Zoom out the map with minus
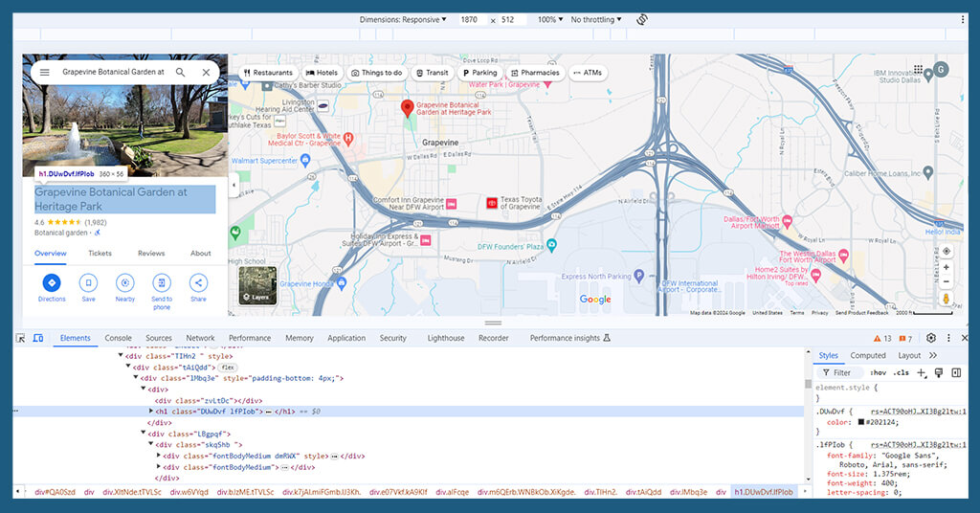980x513 pixels. click(947, 281)
